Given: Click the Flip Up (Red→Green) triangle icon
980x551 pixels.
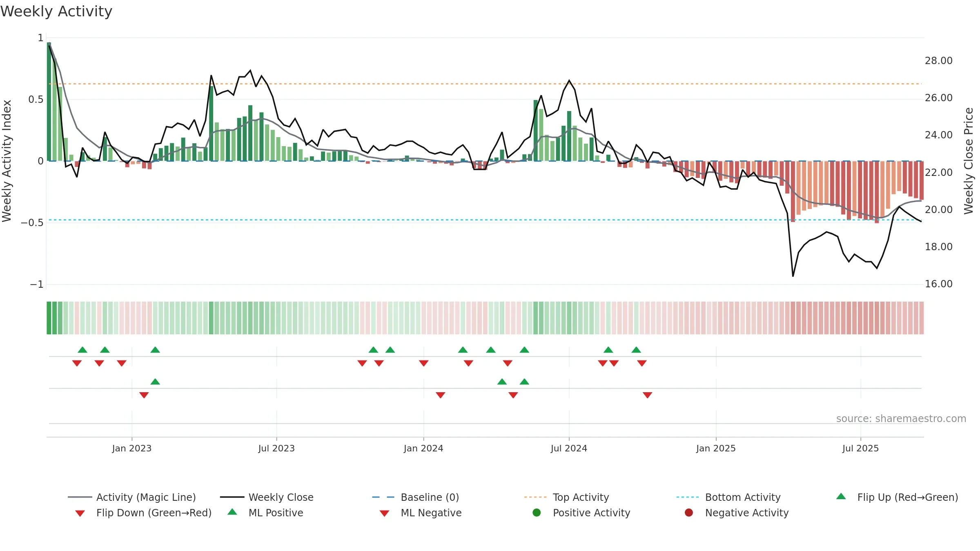Looking at the screenshot, I should point(841,496).
